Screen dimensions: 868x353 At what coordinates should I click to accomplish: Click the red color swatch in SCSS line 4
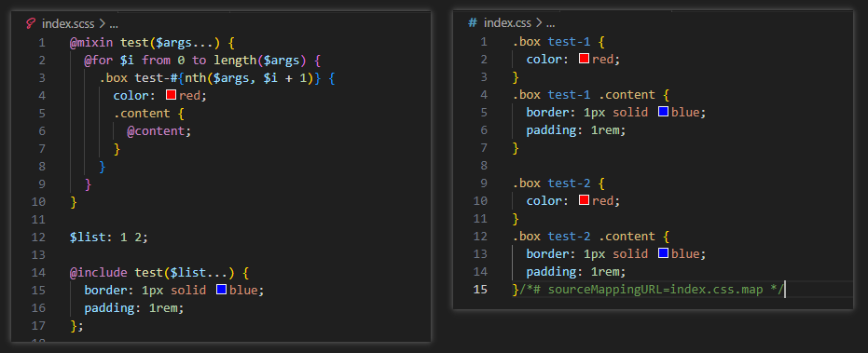tap(171, 95)
